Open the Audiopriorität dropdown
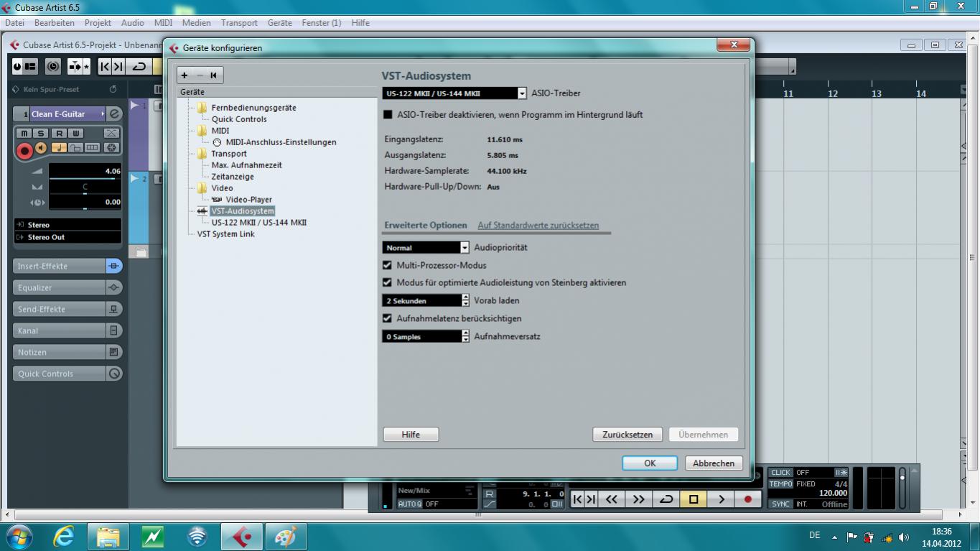 pyautogui.click(x=465, y=248)
